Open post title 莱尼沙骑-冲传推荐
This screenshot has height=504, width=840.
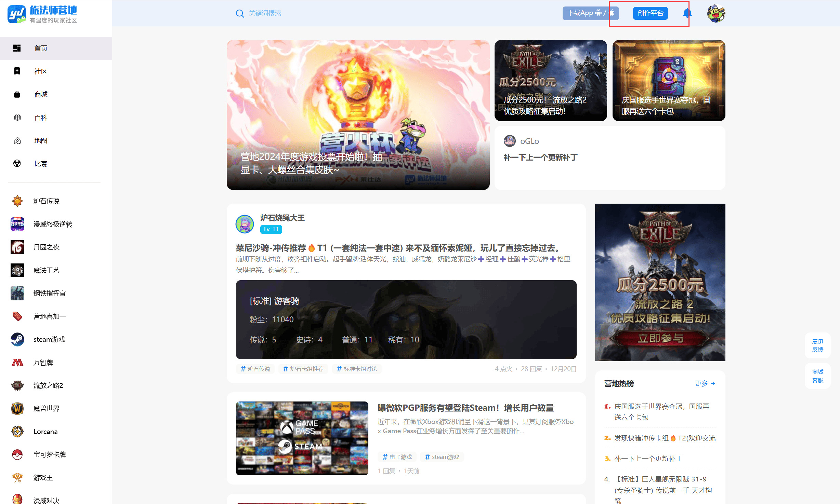398,248
